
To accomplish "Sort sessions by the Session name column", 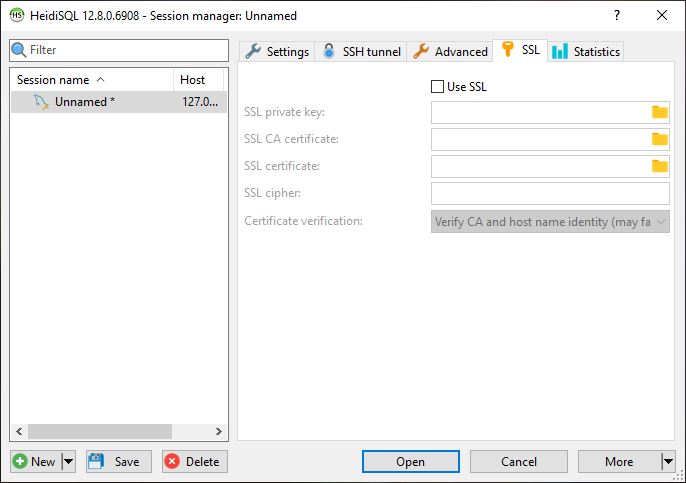I will tap(91, 80).
